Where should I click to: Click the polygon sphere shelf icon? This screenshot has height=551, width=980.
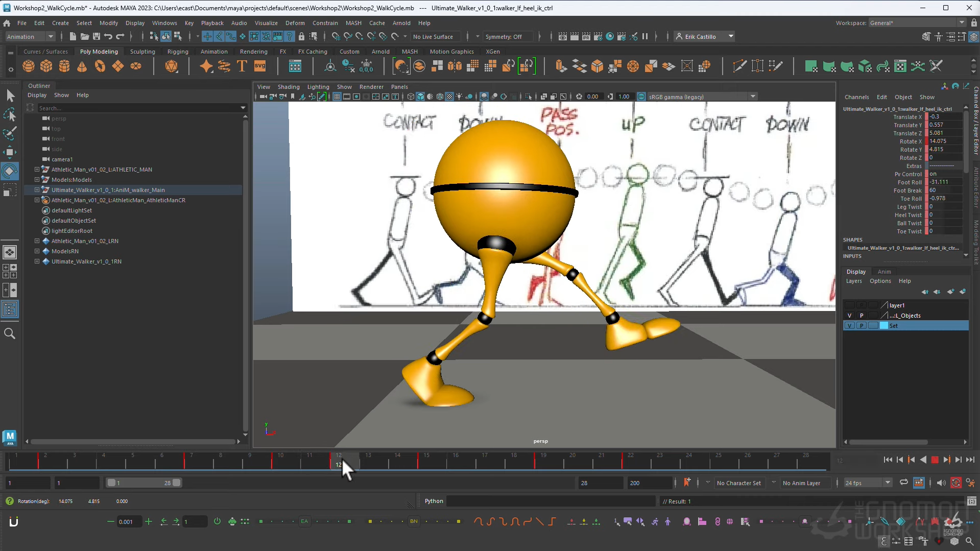29,66
